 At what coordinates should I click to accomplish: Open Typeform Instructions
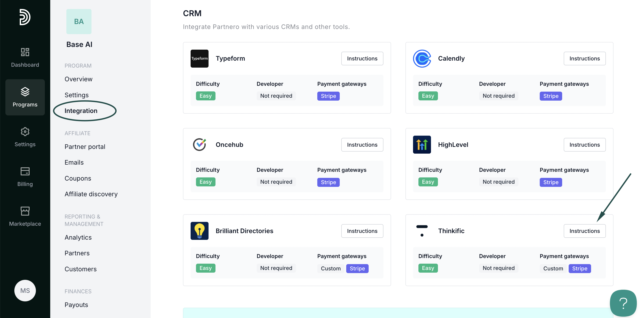(x=362, y=58)
